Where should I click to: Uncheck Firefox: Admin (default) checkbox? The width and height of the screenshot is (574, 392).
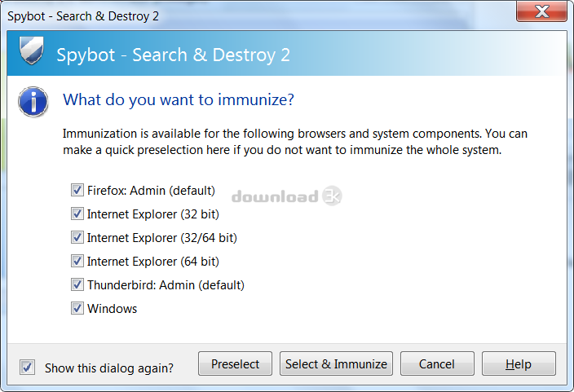(77, 191)
